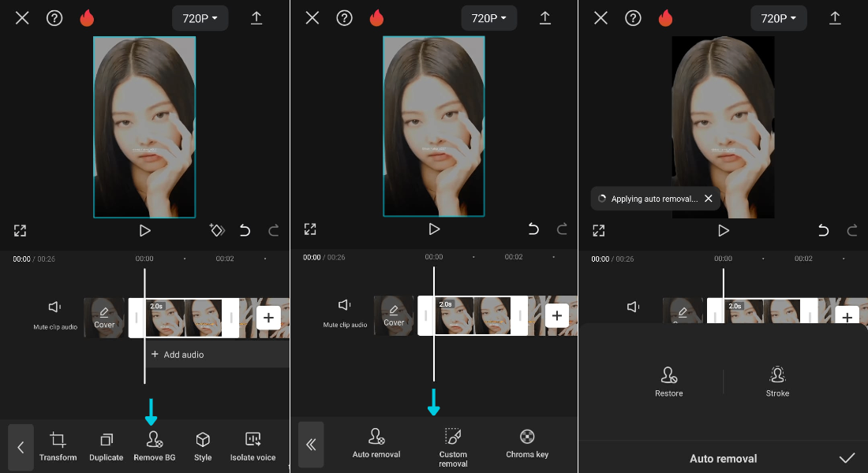This screenshot has height=473, width=868.
Task: Open the Style tool
Action: tap(203, 445)
